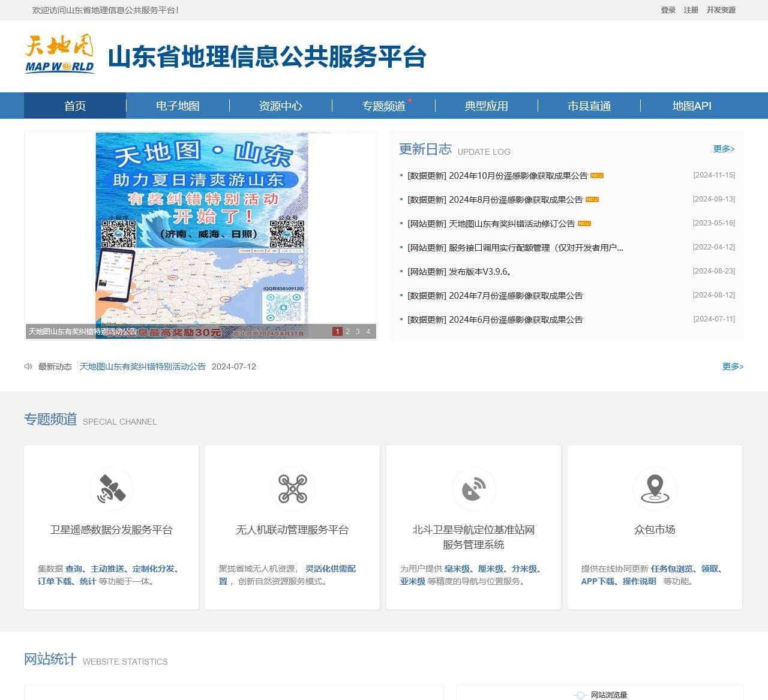
Task: Click the red notification dot on 专题频道
Action: click(x=411, y=100)
